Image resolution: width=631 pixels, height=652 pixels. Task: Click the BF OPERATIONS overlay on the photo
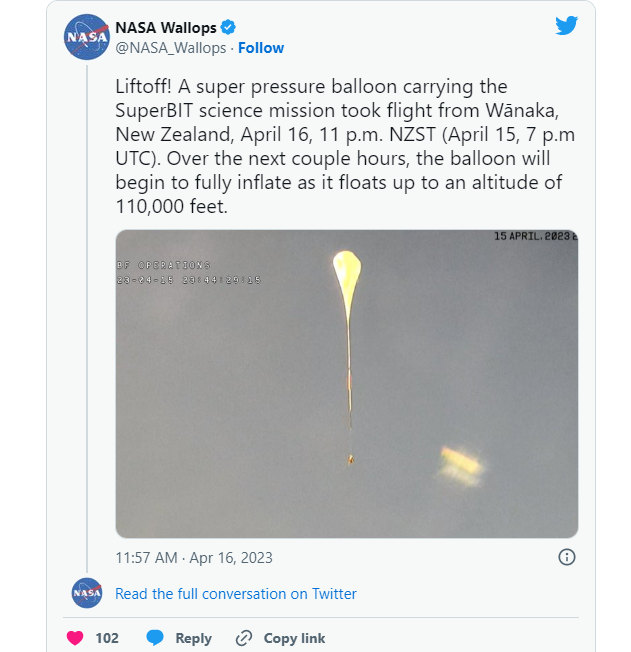(x=163, y=265)
